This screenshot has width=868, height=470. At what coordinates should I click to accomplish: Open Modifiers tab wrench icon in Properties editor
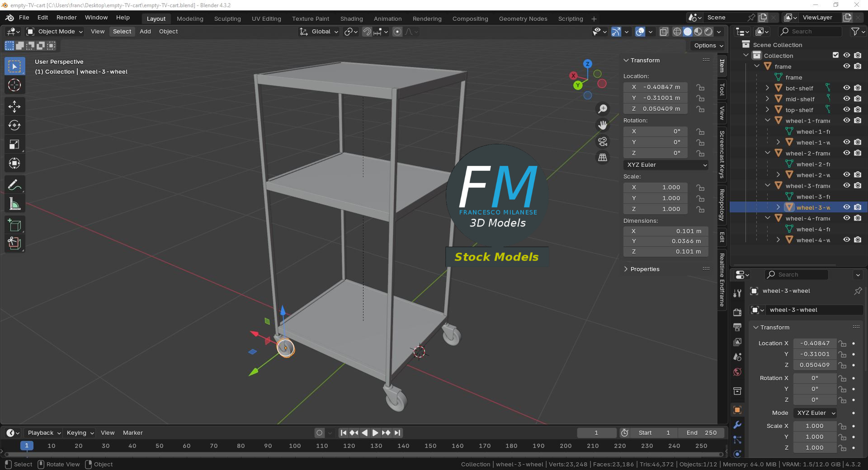[737, 425]
